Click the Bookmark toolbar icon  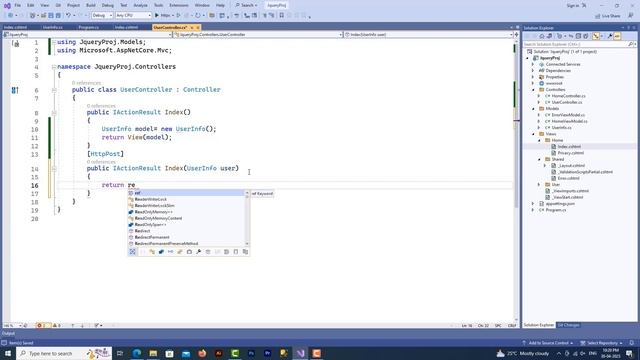coord(281,16)
